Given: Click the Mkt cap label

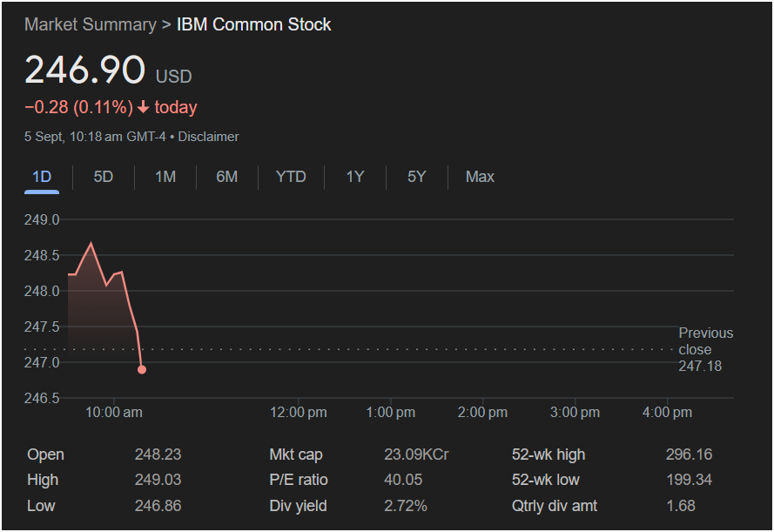Looking at the screenshot, I should [x=296, y=455].
